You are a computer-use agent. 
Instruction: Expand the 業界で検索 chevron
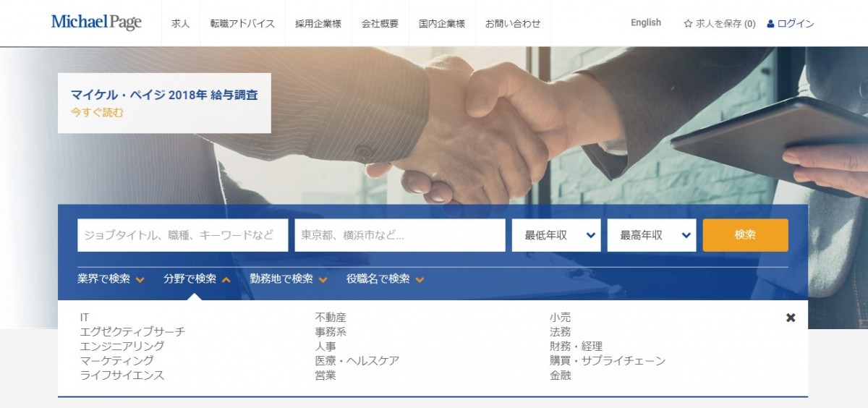coord(140,279)
